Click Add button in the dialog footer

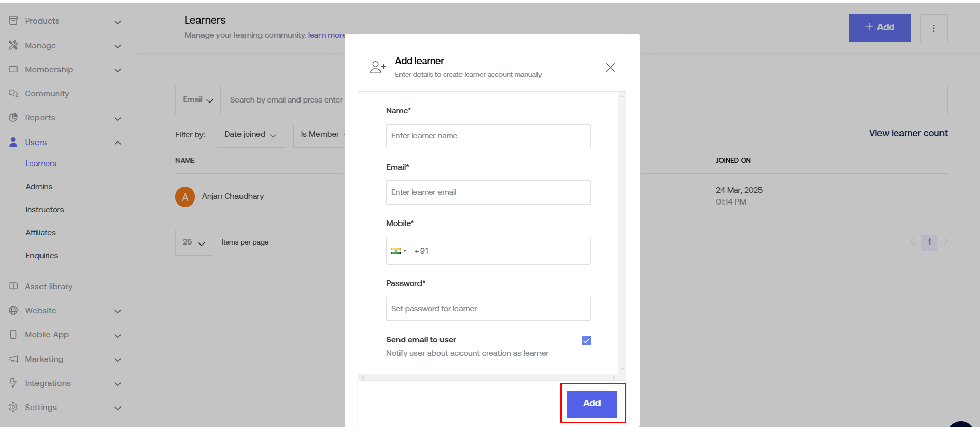592,404
